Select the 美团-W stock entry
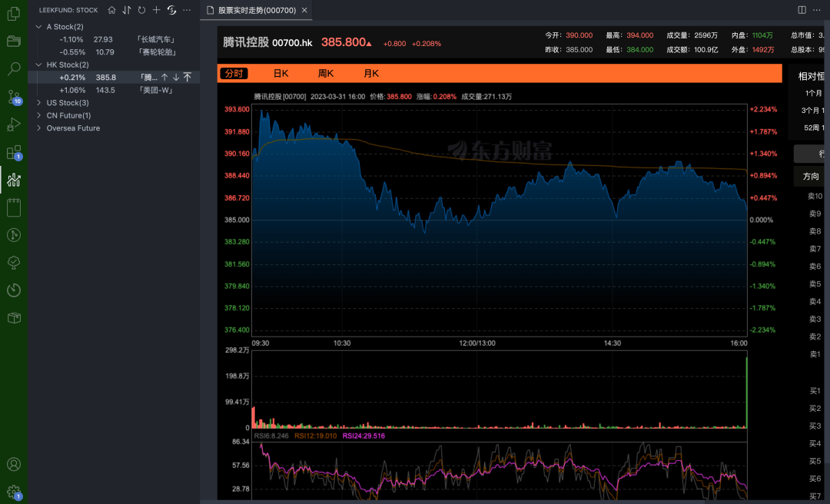The height and width of the screenshot is (504, 830). point(155,90)
